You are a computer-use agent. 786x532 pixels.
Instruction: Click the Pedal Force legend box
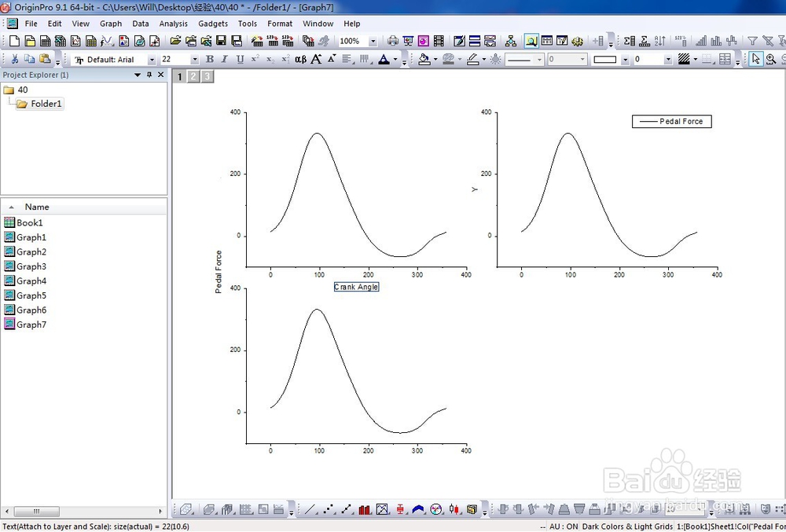[672, 121]
